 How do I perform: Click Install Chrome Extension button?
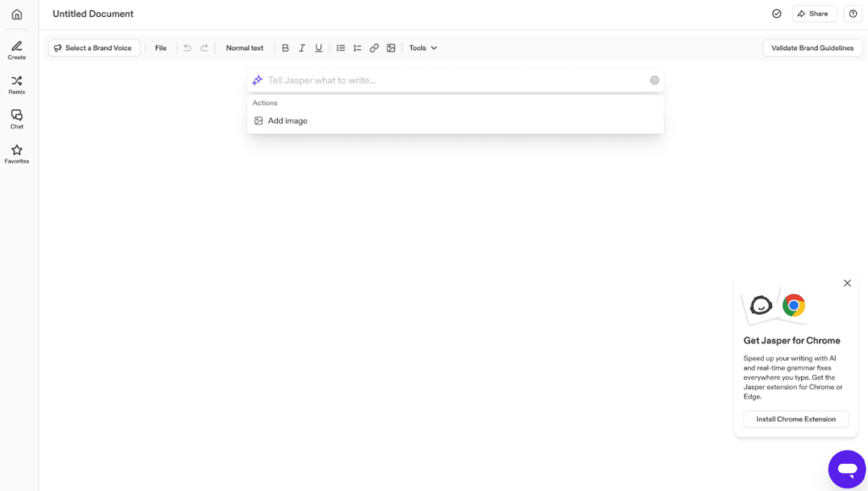[795, 419]
